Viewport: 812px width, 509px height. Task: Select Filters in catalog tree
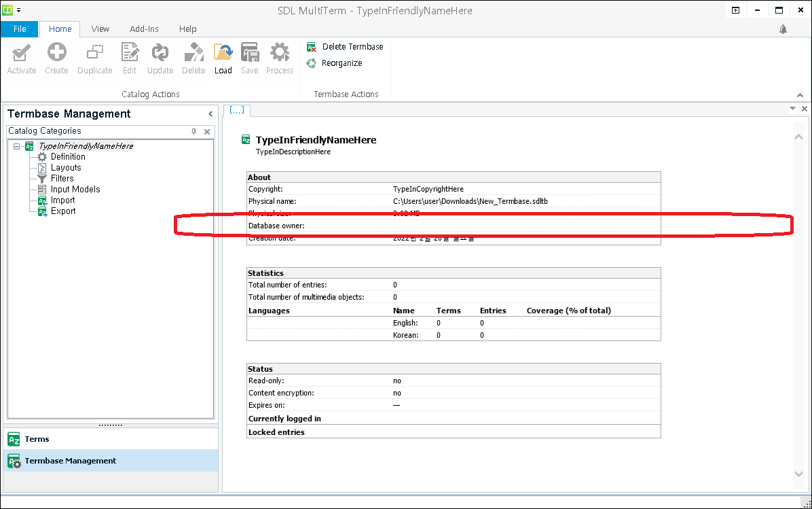point(62,178)
